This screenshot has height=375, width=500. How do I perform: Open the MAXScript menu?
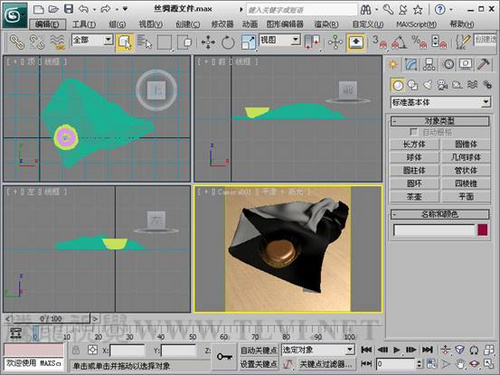(x=416, y=24)
